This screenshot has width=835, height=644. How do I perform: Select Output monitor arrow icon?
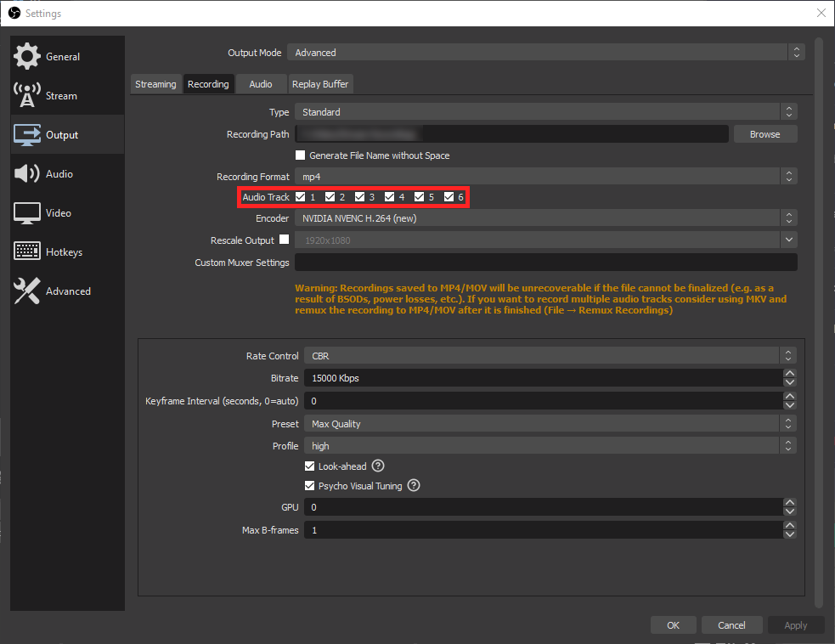click(26, 135)
